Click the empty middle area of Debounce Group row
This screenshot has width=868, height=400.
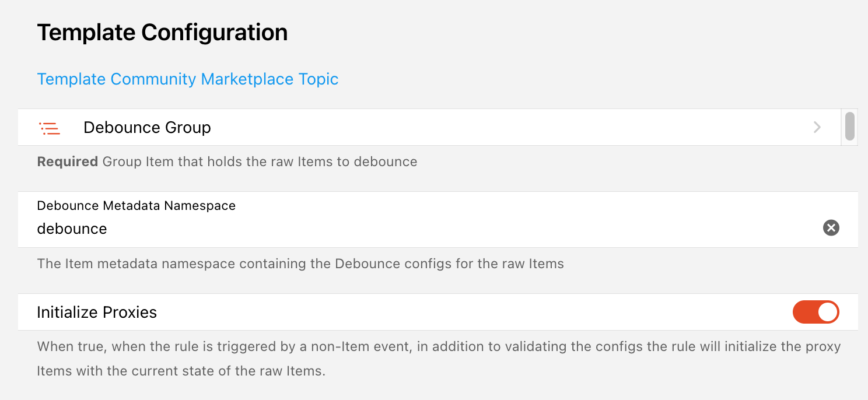tap(496, 128)
